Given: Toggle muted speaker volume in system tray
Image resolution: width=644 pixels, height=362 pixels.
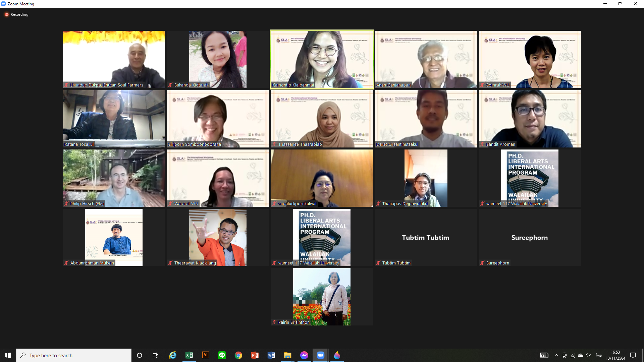Looking at the screenshot, I should [x=588, y=355].
